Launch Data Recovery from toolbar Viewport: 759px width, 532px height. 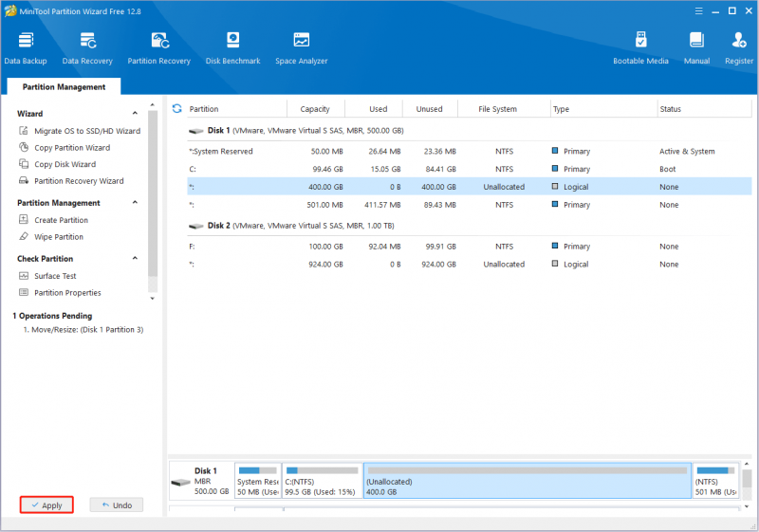coord(87,47)
